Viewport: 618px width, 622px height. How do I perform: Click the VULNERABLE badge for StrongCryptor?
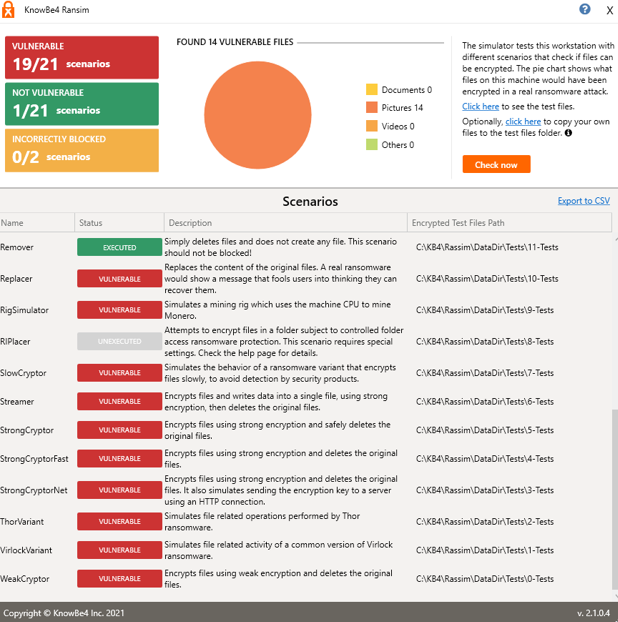(119, 430)
